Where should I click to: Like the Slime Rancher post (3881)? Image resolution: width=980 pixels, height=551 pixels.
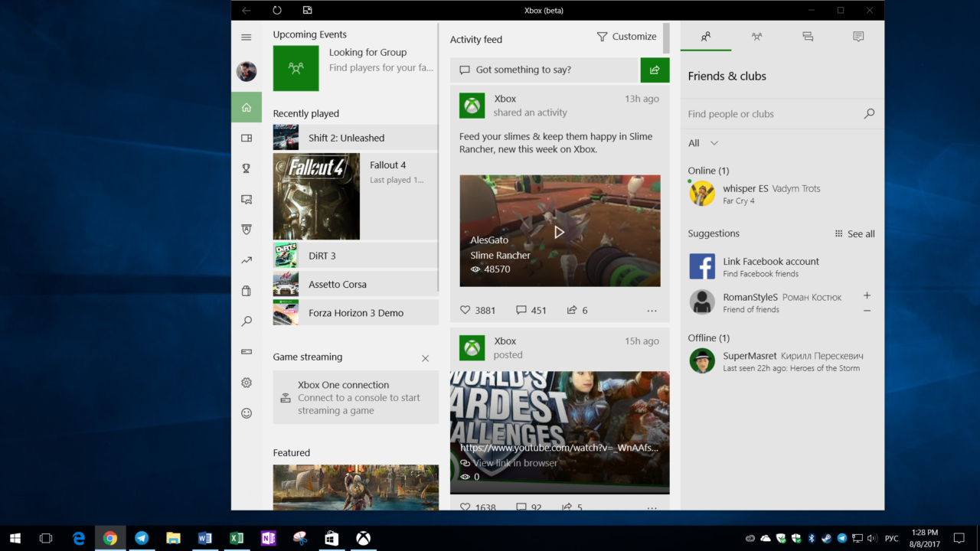478,311
